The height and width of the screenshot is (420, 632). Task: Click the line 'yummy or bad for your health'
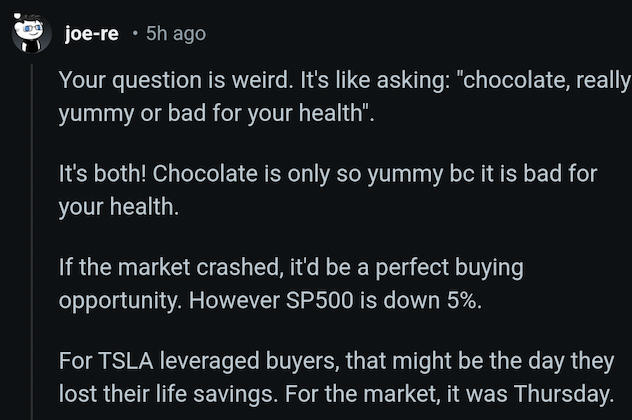216,113
